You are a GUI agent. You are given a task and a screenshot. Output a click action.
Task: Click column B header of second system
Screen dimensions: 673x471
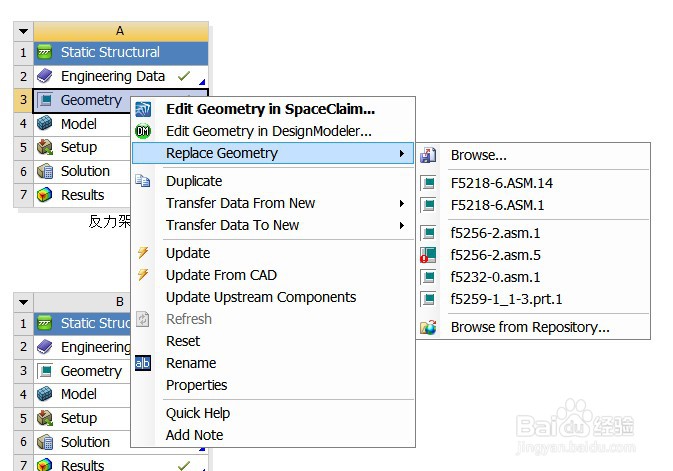[82, 302]
